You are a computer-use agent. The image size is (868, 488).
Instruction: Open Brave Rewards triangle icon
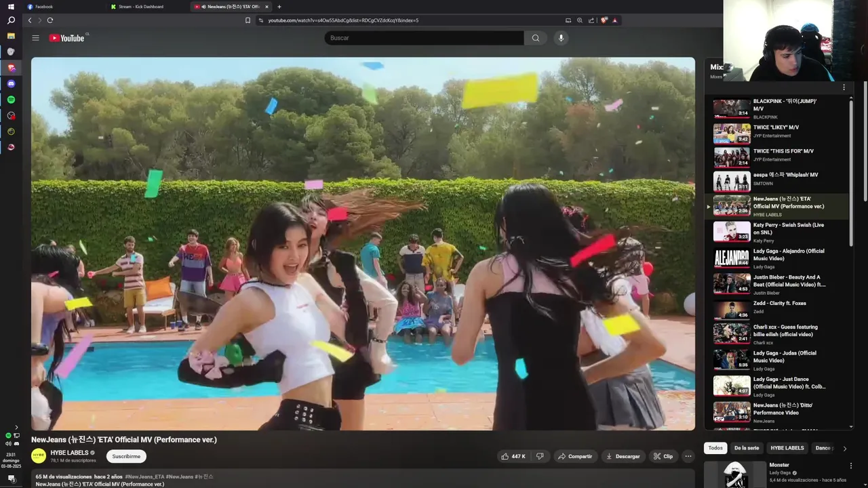click(615, 20)
